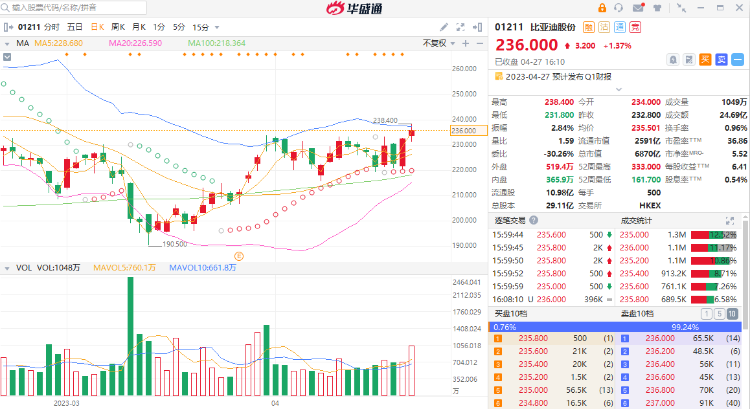
Task: Click the fullscreen chart icon
Action: click(x=461, y=27)
